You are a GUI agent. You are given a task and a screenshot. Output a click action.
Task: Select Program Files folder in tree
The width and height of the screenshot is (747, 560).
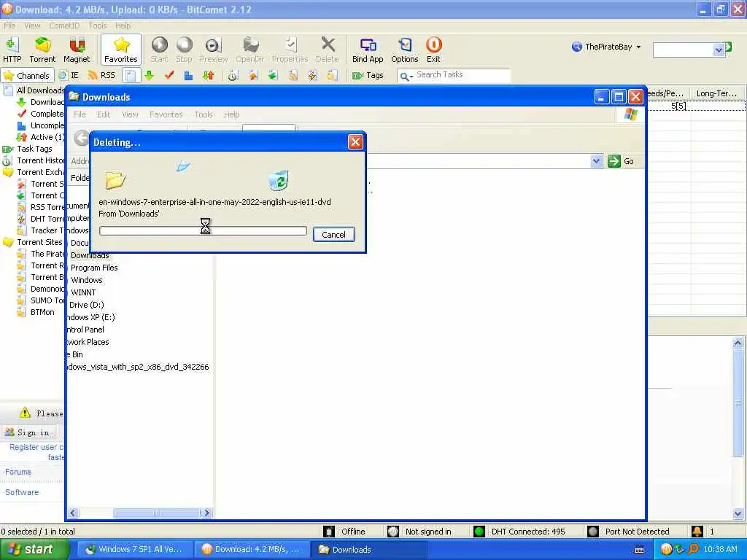94,268
